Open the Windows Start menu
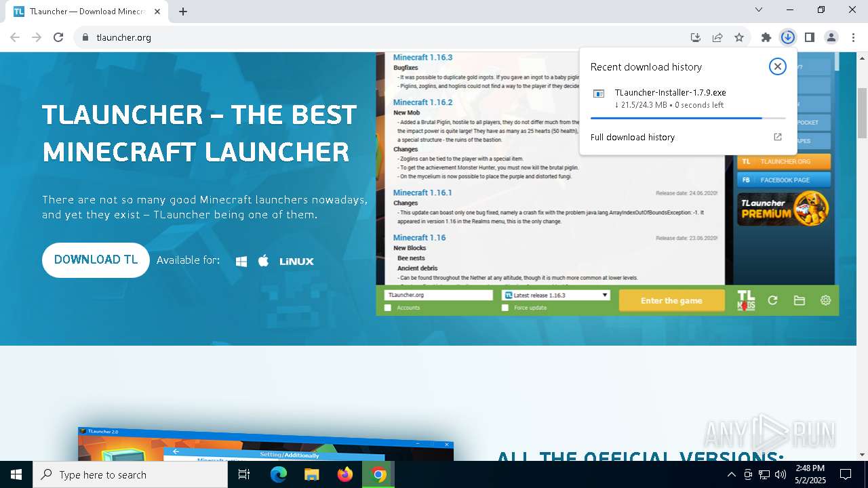Screen dimensions: 868x488 16,474
